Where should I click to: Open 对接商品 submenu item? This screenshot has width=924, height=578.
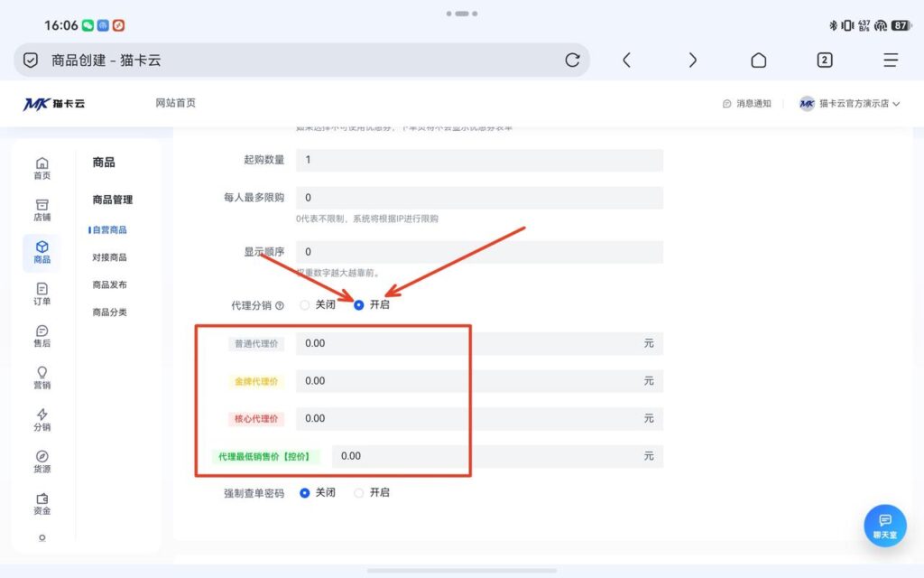[x=109, y=257]
